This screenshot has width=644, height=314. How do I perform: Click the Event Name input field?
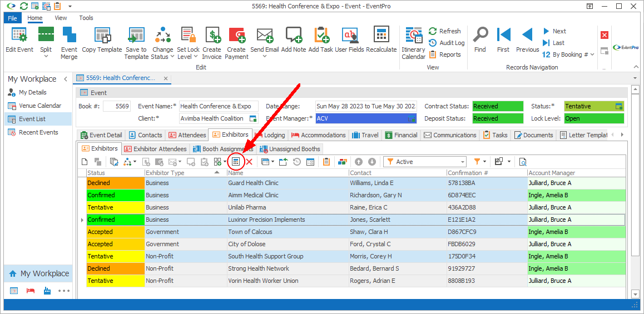coord(219,106)
